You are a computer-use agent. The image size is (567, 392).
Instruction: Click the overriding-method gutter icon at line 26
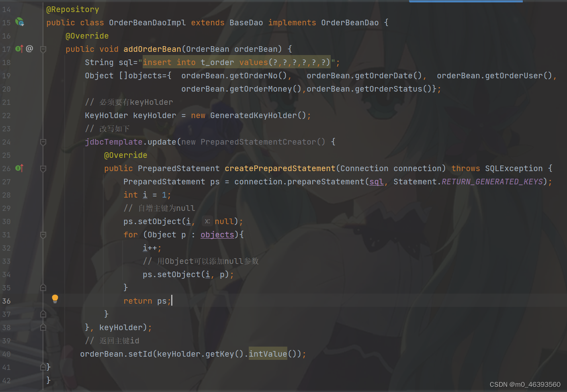tap(18, 168)
